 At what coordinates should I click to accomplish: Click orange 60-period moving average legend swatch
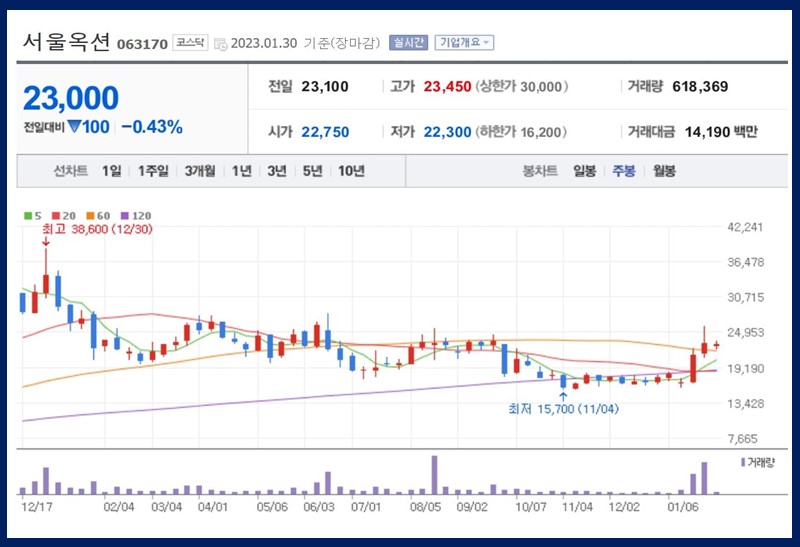[90, 216]
